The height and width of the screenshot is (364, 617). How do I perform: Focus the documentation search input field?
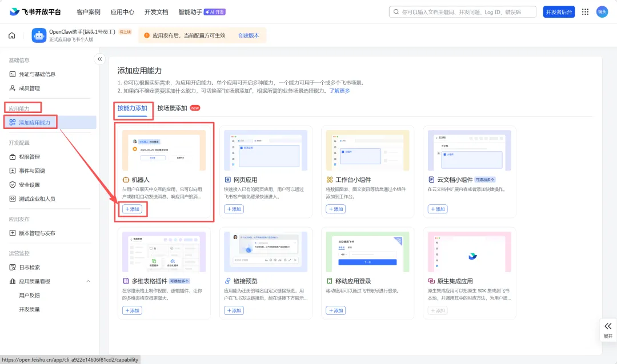463,12
